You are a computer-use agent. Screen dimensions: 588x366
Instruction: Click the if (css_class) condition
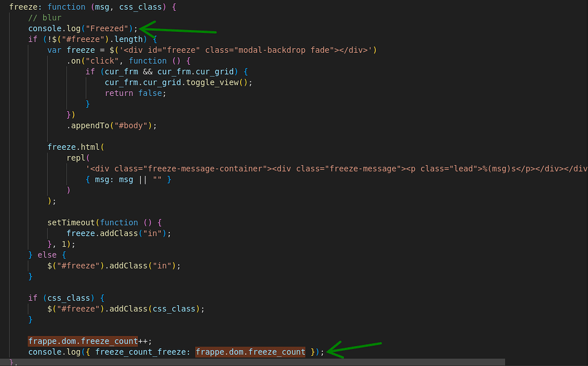click(x=57, y=298)
